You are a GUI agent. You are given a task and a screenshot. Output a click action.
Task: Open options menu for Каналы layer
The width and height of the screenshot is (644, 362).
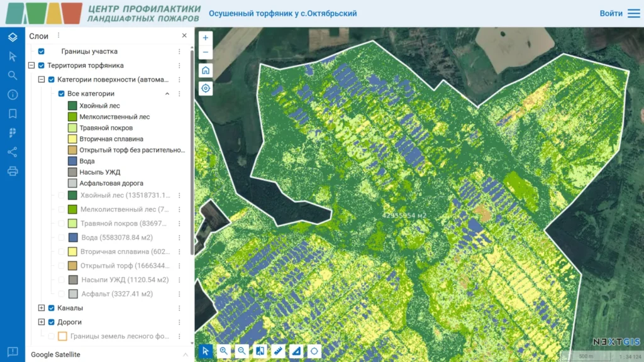179,308
